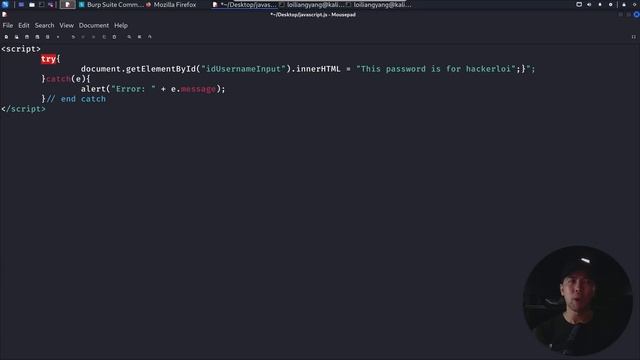Open the Kali applications menu
This screenshot has width=640, height=360.
click(5, 4)
